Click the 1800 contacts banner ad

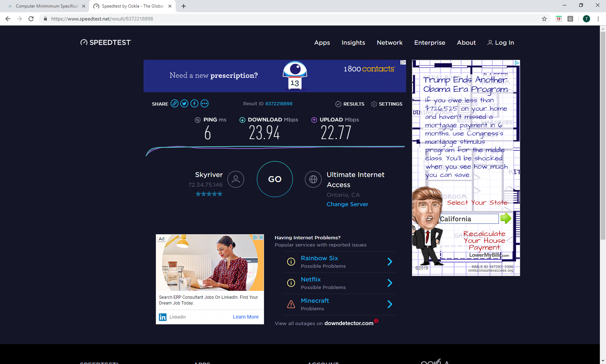pos(275,76)
